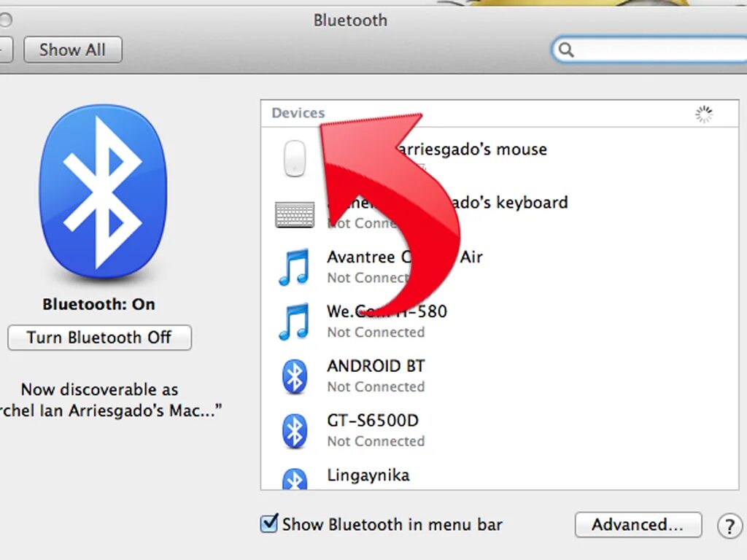Click the Show All button
This screenshot has width=747, height=560.
(x=72, y=50)
